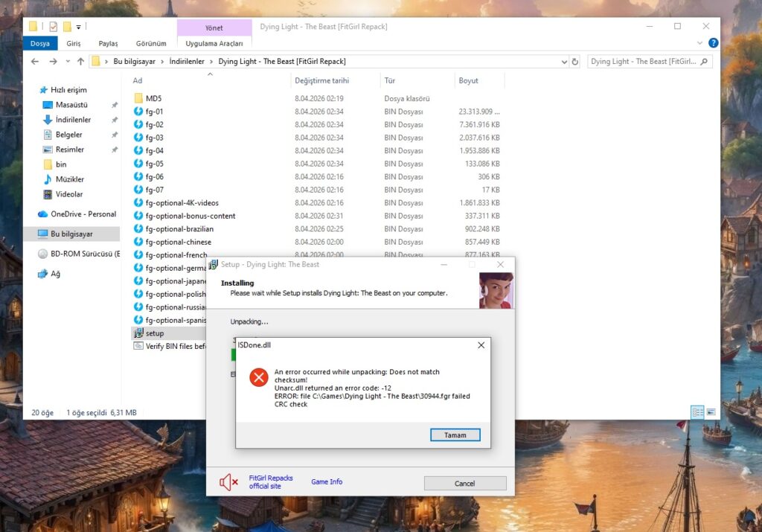
Task: Click the installer portrait thumbnail image
Action: tap(496, 290)
